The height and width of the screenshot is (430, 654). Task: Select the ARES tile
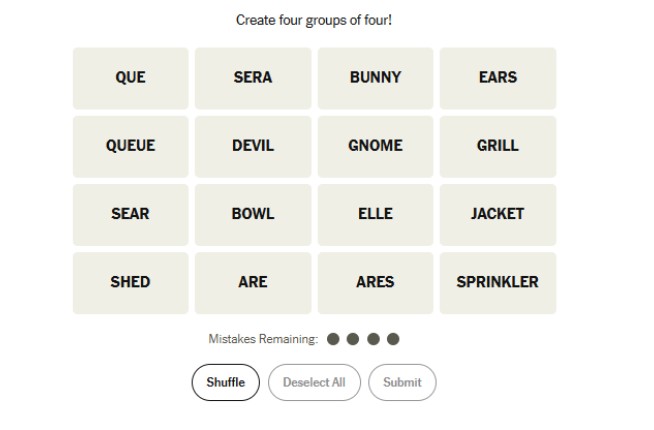tap(375, 282)
